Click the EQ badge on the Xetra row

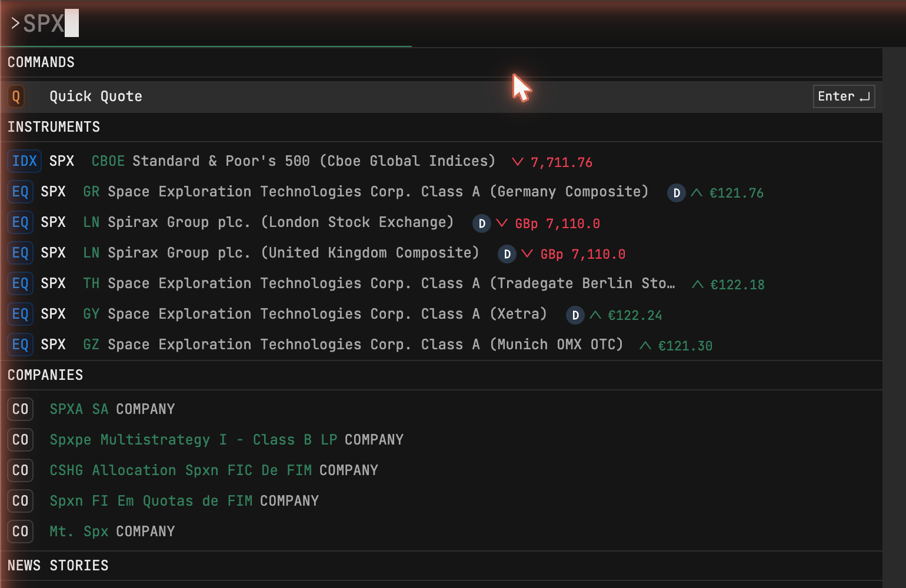(x=21, y=314)
